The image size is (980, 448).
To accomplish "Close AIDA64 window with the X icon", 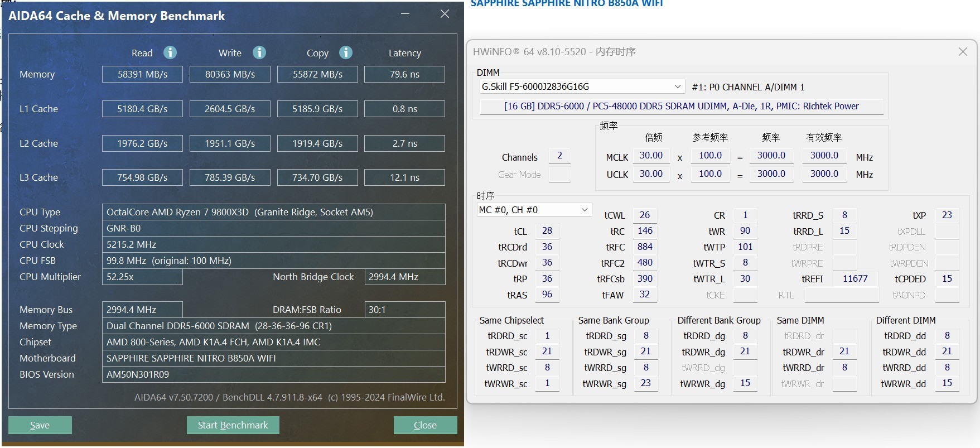I will pyautogui.click(x=445, y=14).
